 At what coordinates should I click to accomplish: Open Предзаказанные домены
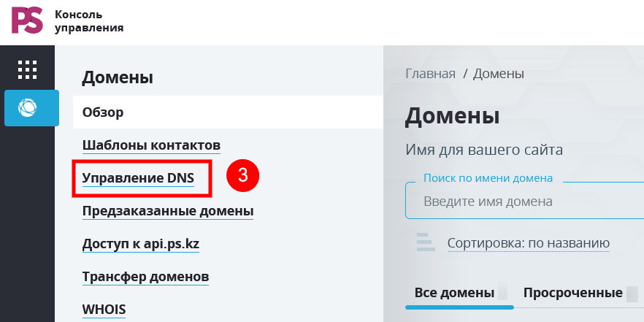click(x=168, y=211)
